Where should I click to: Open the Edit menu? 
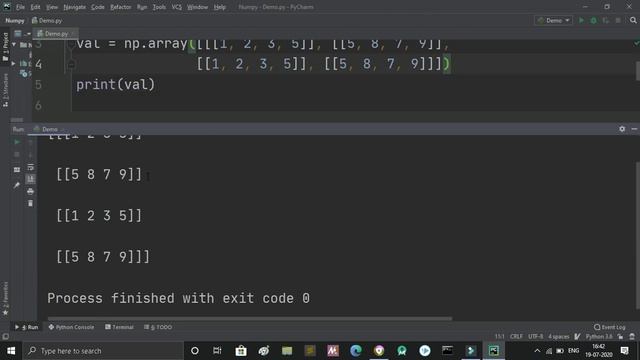(36, 7)
